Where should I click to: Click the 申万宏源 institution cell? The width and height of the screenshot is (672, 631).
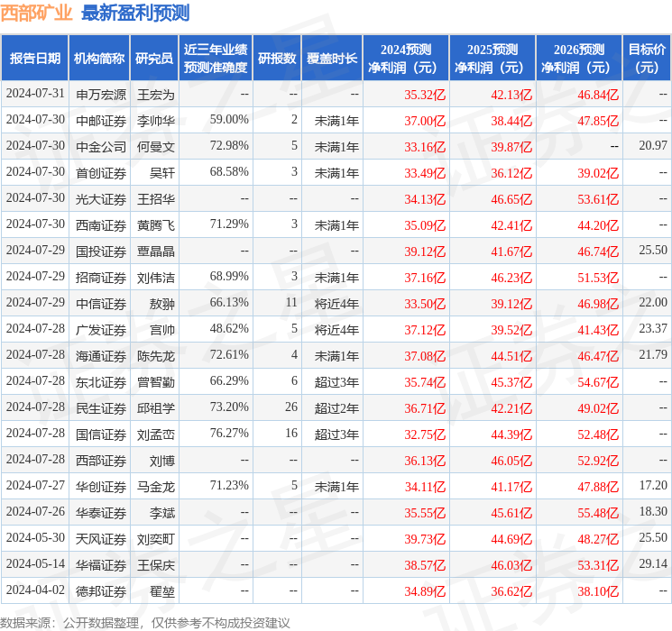click(101, 95)
